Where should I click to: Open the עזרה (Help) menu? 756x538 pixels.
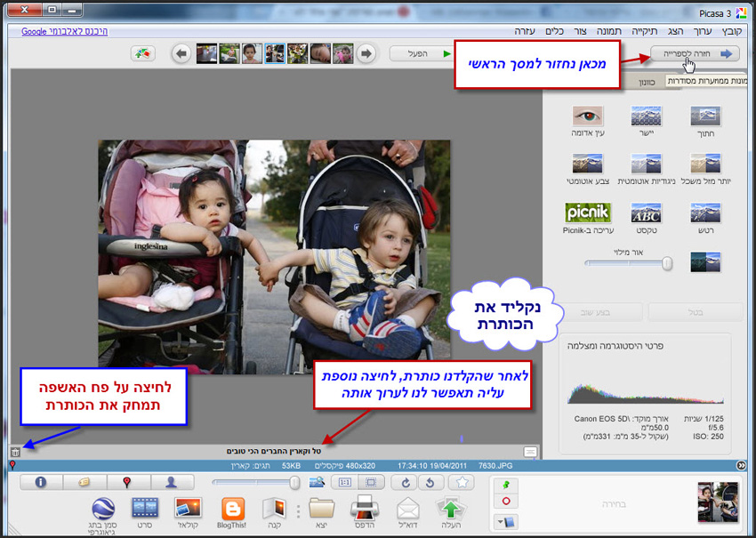[x=525, y=31]
